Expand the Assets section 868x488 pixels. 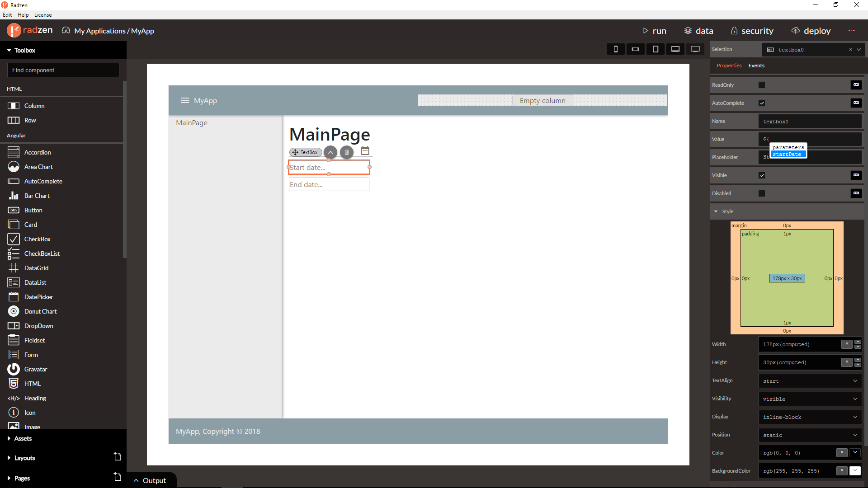pos(23,438)
